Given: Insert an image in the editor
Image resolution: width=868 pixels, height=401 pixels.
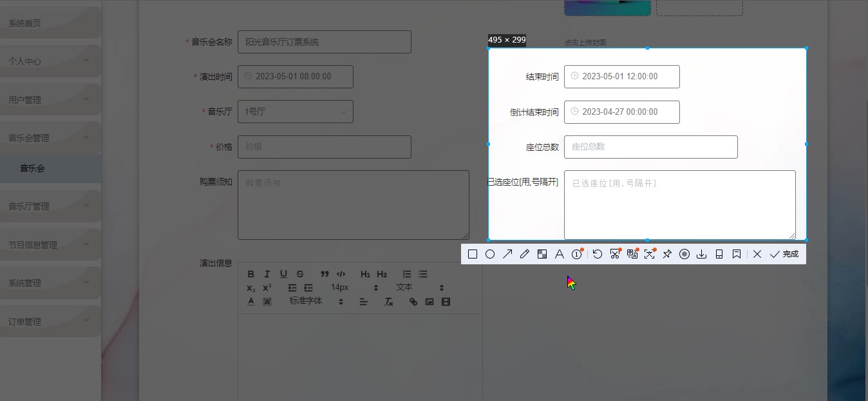Looking at the screenshot, I should [x=429, y=301].
